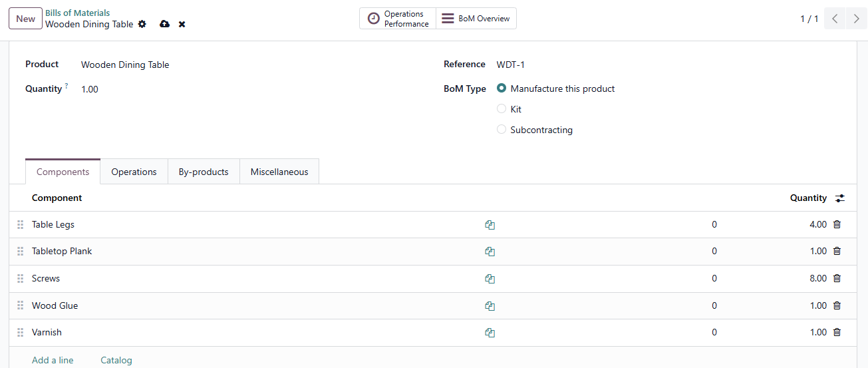The image size is (868, 368).
Task: Choose the Subcontracting radio option
Action: (502, 130)
